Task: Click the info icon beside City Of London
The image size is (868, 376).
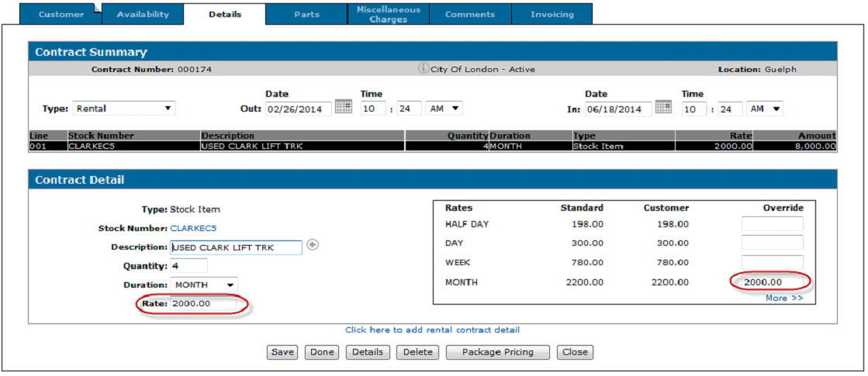Action: tap(424, 68)
